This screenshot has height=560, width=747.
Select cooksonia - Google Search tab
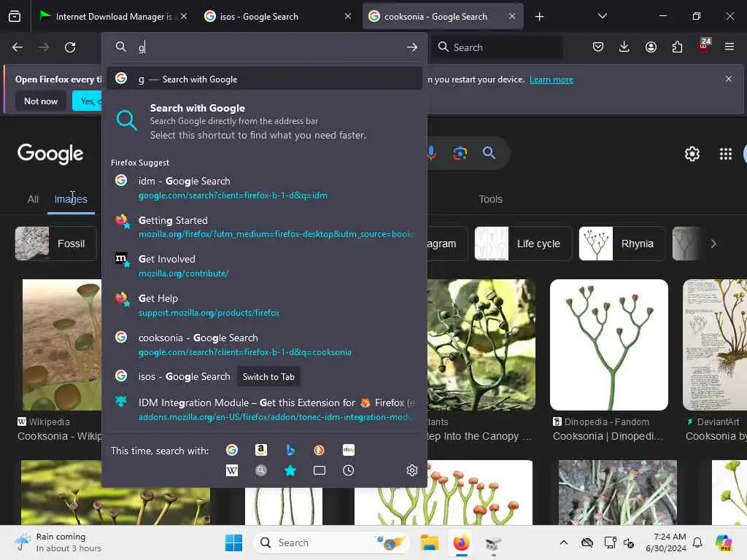pyautogui.click(x=436, y=17)
